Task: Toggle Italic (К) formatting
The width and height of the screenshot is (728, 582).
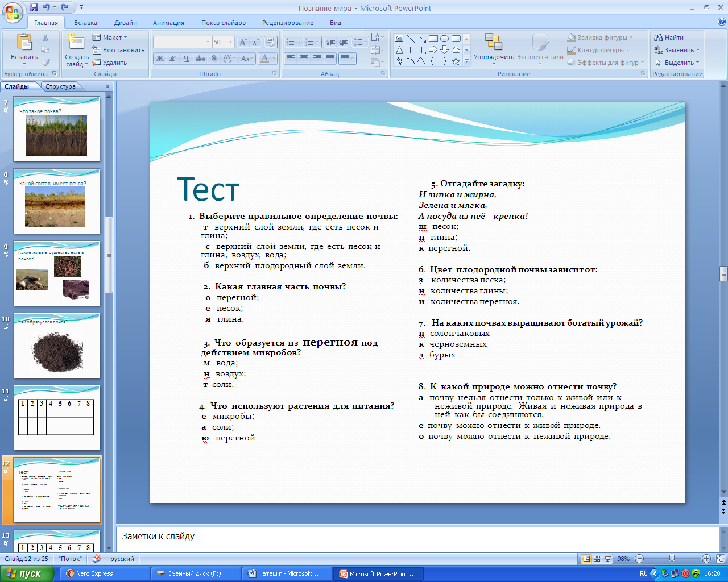Action: (x=173, y=58)
